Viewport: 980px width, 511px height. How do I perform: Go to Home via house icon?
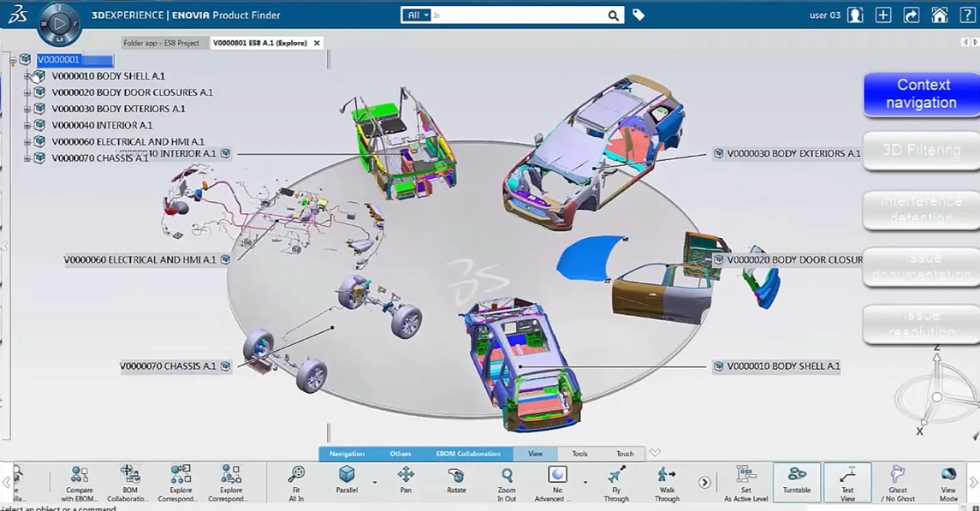(x=940, y=15)
